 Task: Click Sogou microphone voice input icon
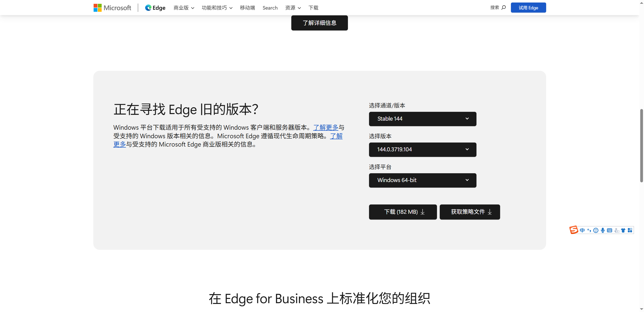[602, 230]
